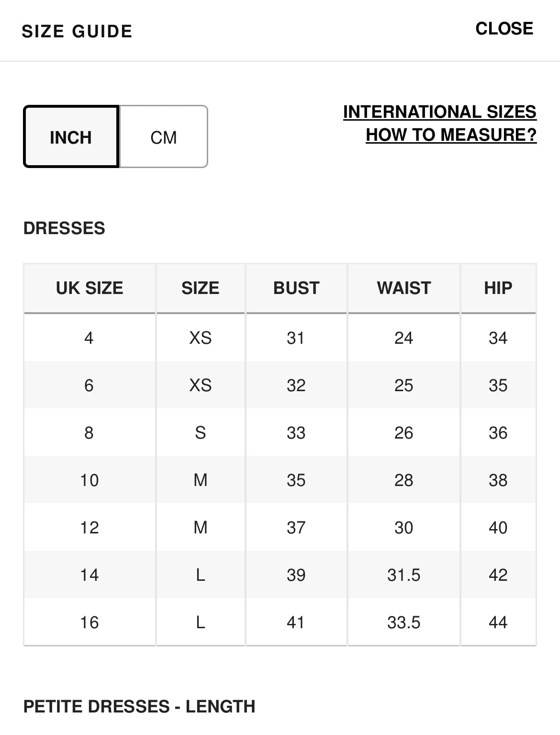Click hip value 44 for UK 16
The width and height of the screenshot is (560, 735).
click(x=498, y=622)
